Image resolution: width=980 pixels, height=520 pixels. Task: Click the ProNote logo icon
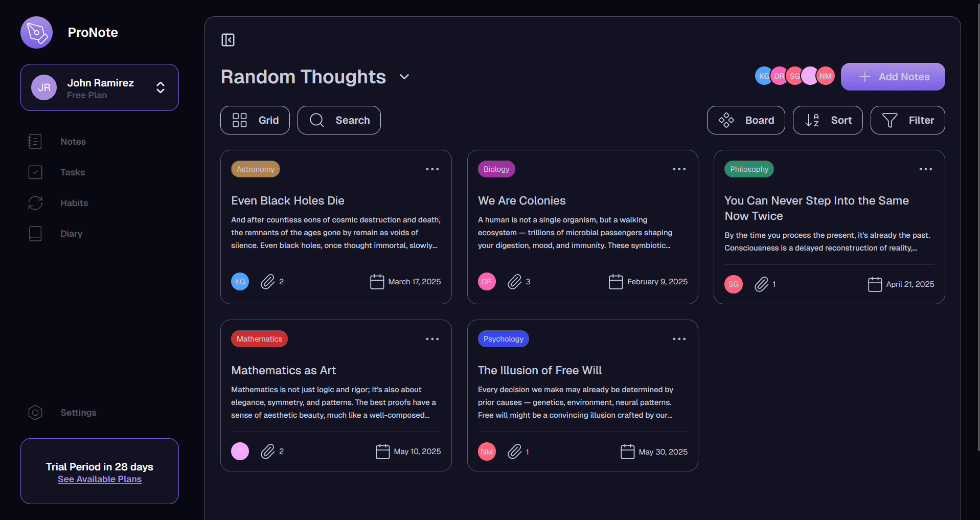pos(36,33)
